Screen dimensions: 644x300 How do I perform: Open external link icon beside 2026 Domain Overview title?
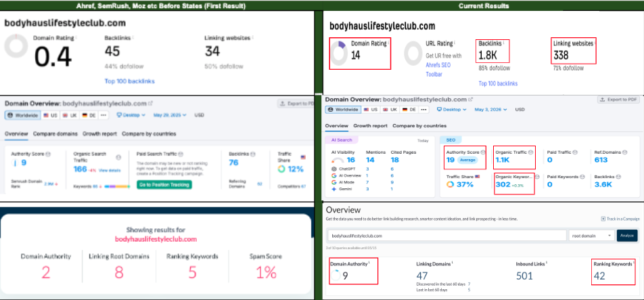[x=471, y=100]
